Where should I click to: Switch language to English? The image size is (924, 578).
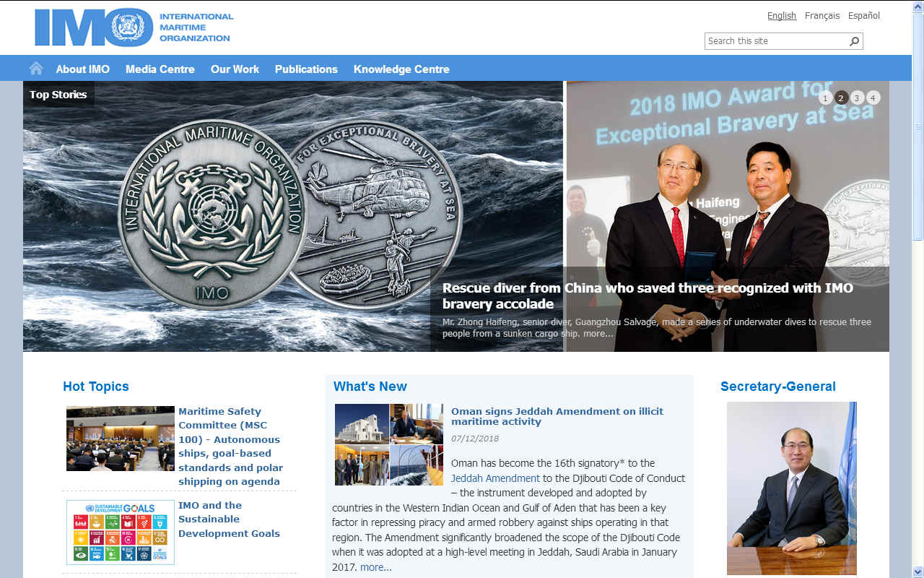tap(782, 16)
